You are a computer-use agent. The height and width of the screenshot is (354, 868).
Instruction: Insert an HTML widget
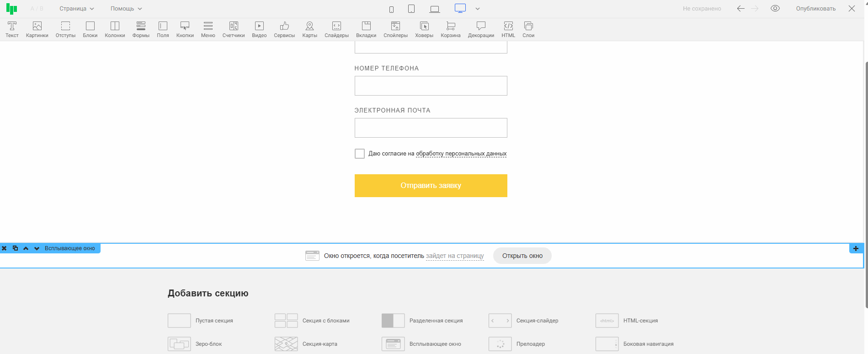tap(508, 29)
